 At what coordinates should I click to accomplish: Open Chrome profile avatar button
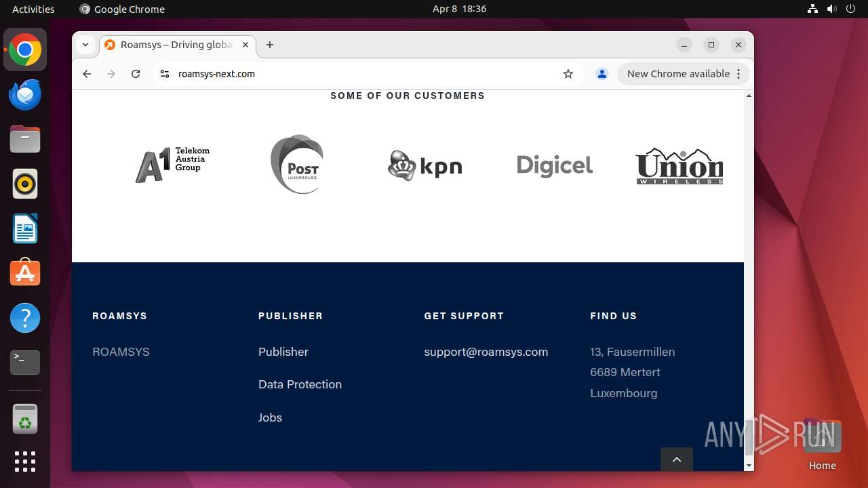click(x=601, y=74)
